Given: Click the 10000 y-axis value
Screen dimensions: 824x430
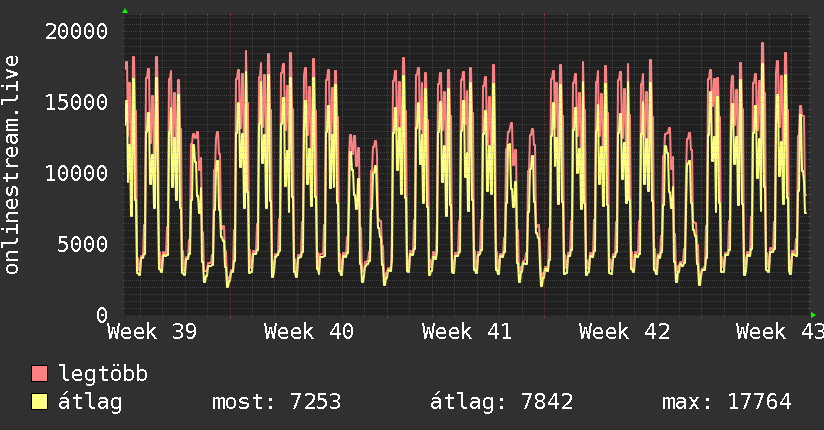Looking at the screenshot, I should point(76,173).
